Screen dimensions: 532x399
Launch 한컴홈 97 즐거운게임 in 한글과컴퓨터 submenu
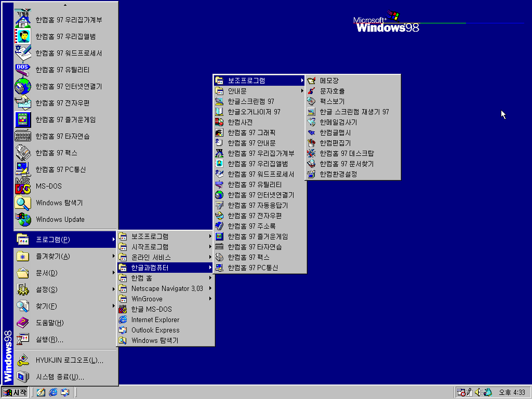click(260, 236)
